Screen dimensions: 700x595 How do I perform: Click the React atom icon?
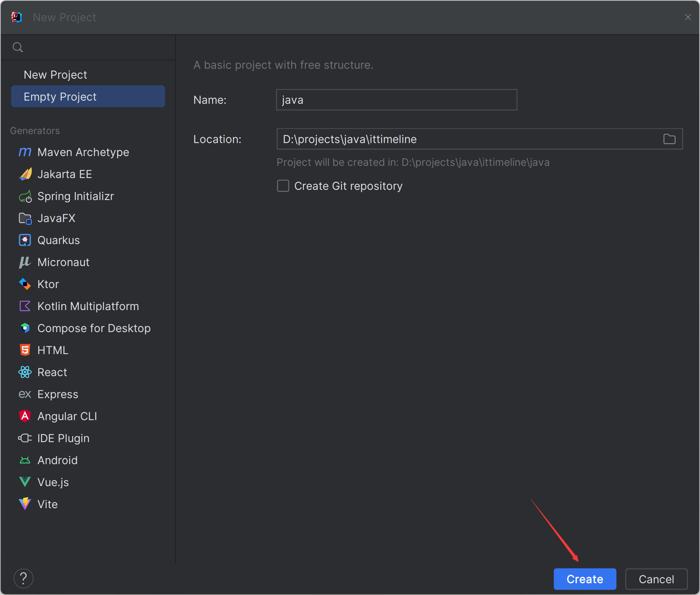coord(25,372)
